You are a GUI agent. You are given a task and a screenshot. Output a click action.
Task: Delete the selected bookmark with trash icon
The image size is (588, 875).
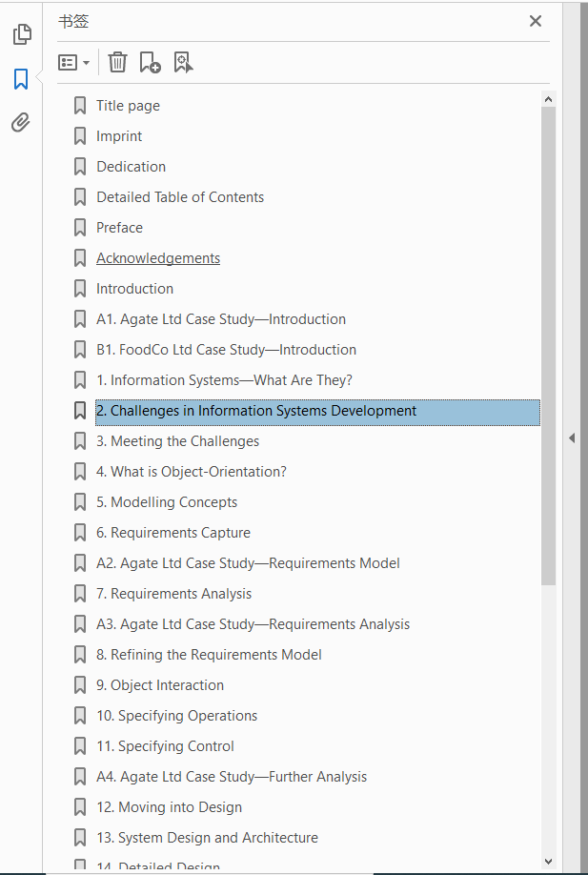[x=117, y=63]
